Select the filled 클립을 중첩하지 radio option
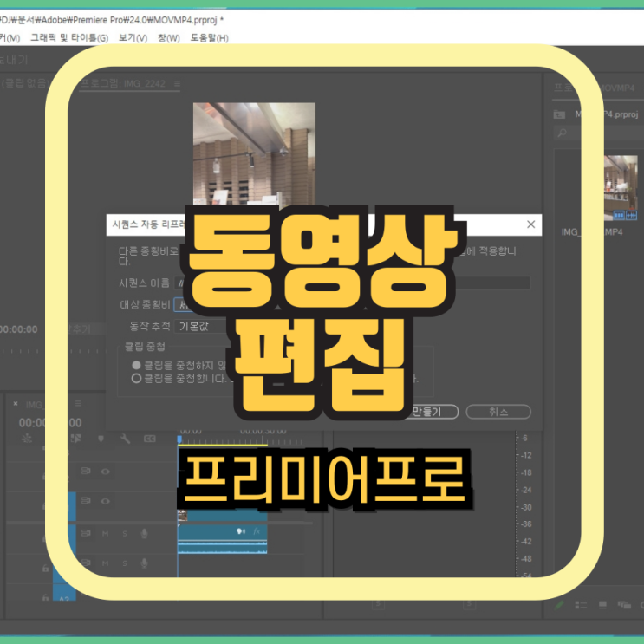The image size is (644, 644). (x=136, y=365)
